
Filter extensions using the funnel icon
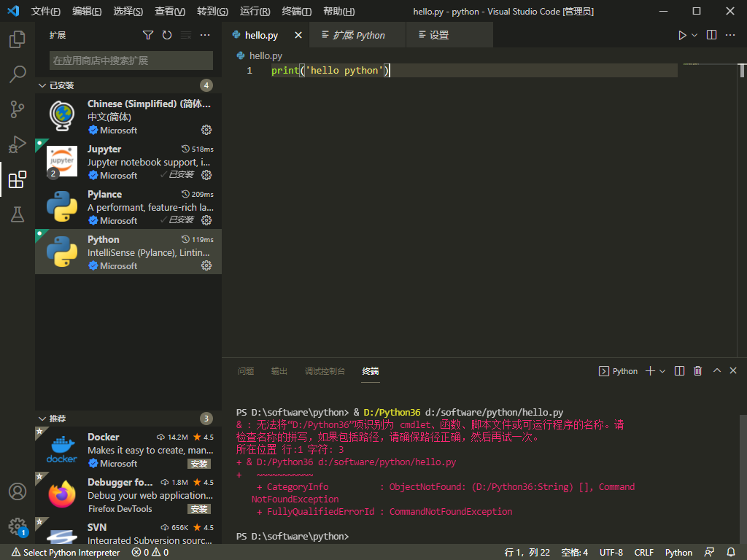click(x=148, y=35)
